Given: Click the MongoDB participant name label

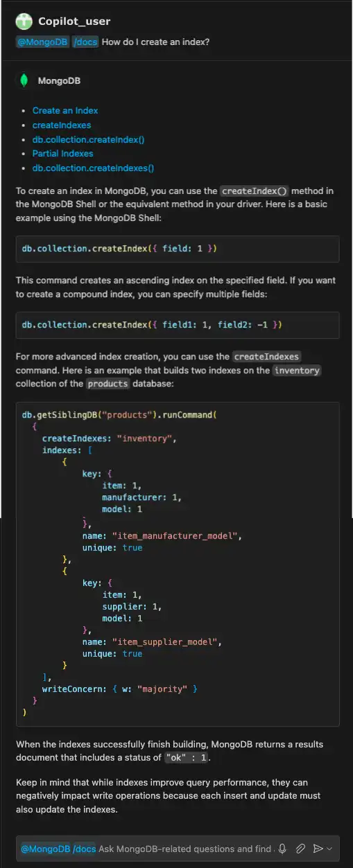Looking at the screenshot, I should click(x=59, y=81).
